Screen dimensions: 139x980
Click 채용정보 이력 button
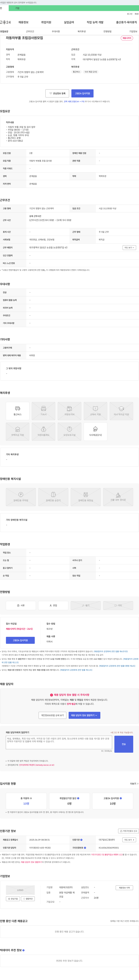[124, 888]
